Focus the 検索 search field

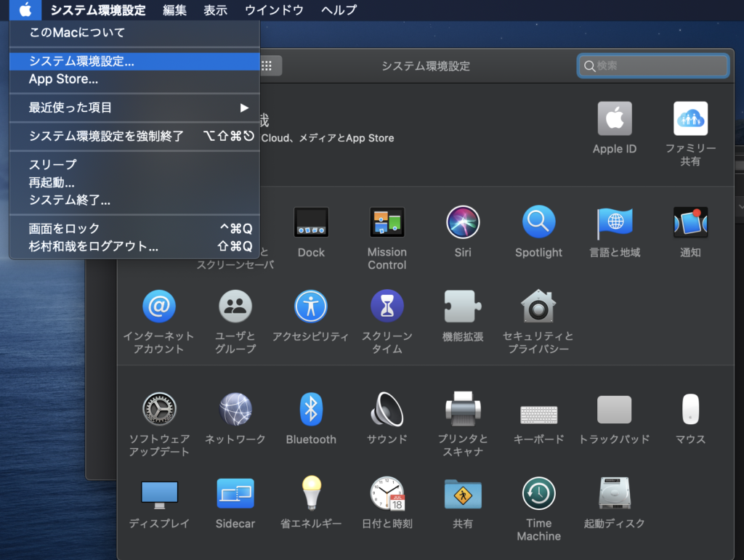click(x=653, y=65)
